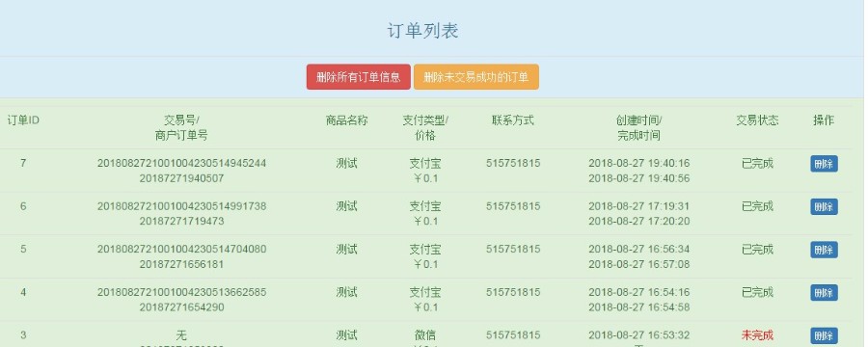The height and width of the screenshot is (347, 868).
Task: Click completion time 2018-08-27 16:57:08
Action: 638,264
